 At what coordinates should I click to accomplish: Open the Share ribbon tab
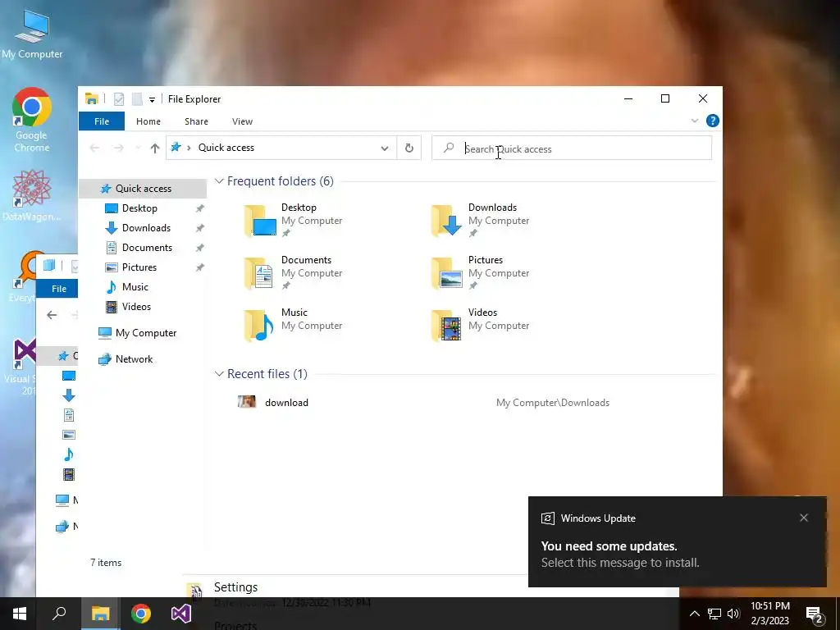point(196,121)
